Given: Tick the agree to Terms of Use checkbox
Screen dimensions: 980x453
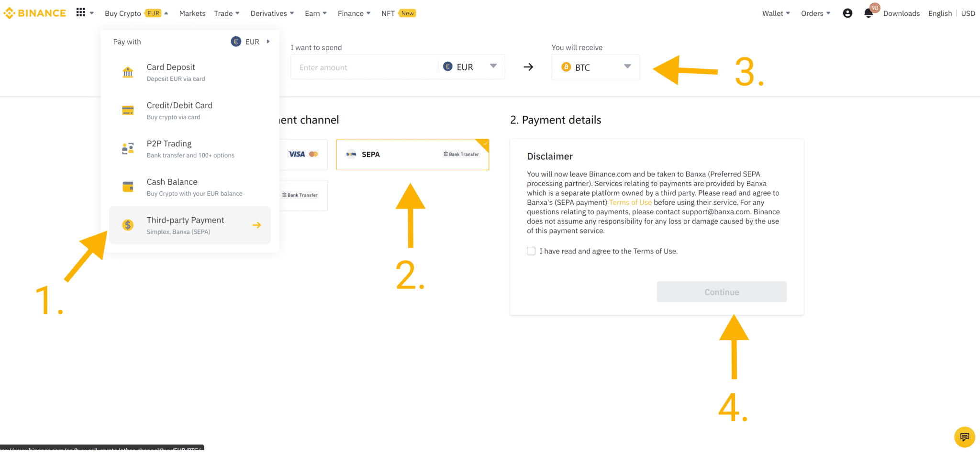Looking at the screenshot, I should pyautogui.click(x=531, y=251).
